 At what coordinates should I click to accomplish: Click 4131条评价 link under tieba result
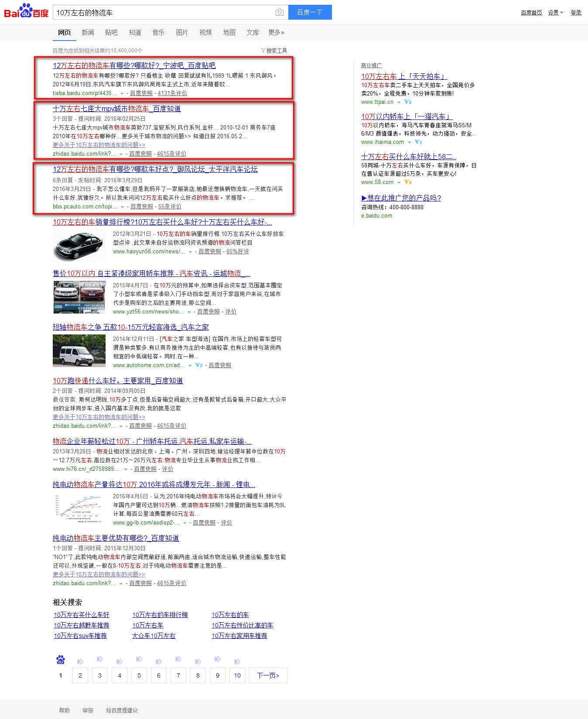click(172, 93)
